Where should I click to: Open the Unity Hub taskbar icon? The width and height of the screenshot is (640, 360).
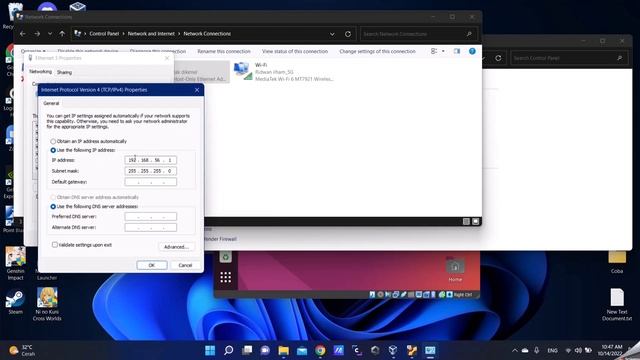[375, 350]
